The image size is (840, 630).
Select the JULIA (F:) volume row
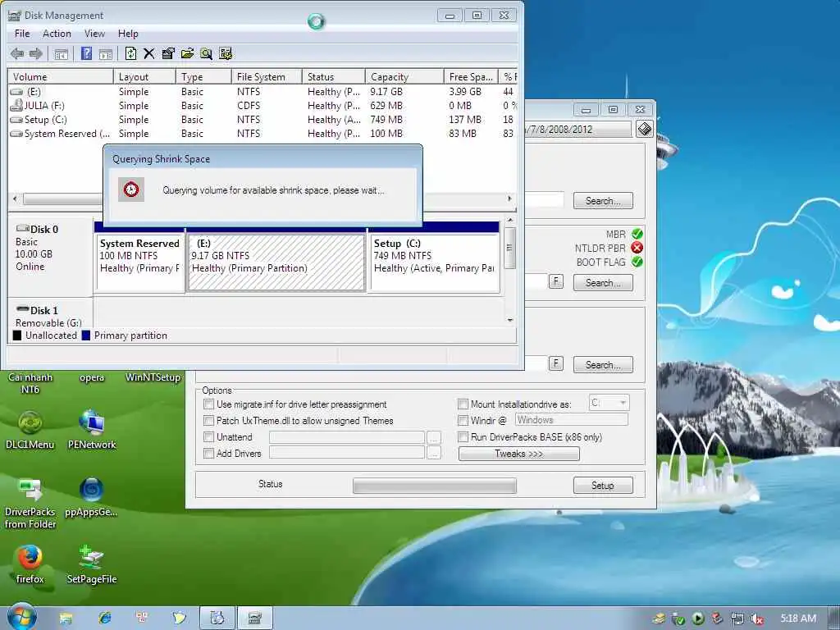[x=262, y=106]
